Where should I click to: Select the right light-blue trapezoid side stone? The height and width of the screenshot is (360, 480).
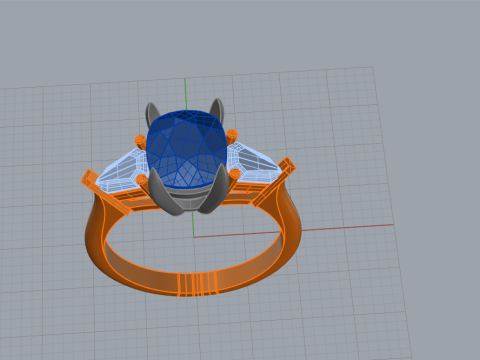[255, 163]
